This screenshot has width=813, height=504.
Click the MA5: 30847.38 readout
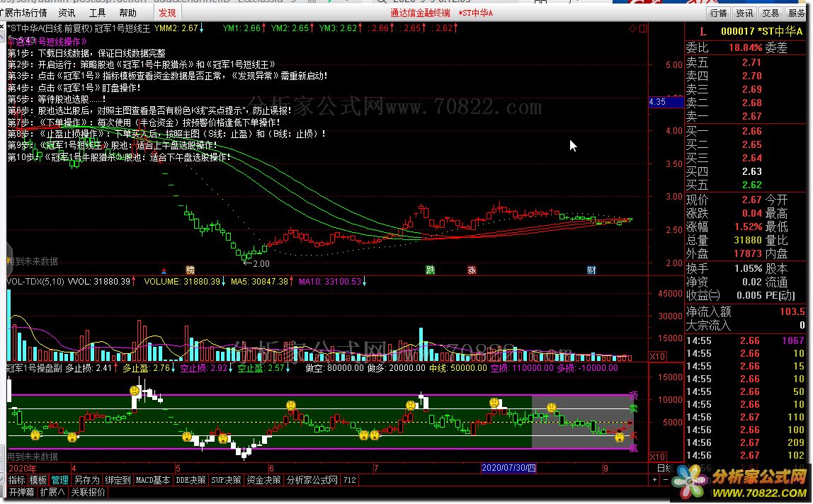(259, 282)
